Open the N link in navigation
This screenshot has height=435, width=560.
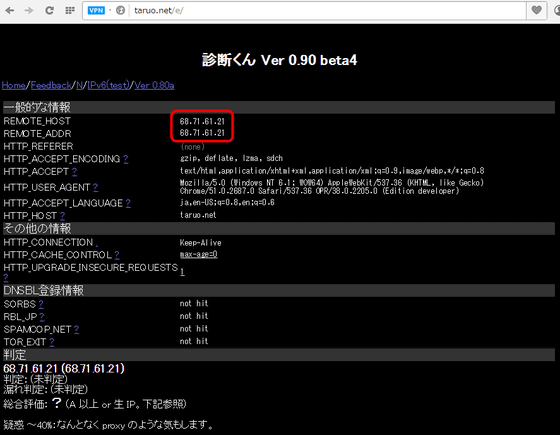80,85
